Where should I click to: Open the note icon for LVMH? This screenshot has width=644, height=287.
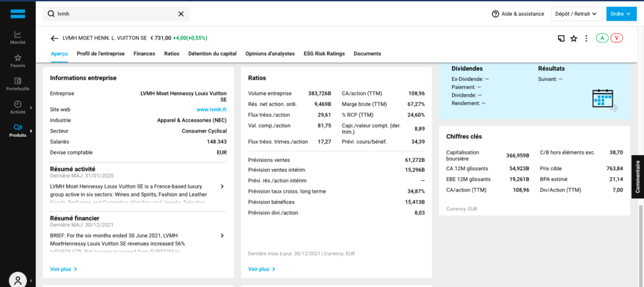pyautogui.click(x=561, y=38)
